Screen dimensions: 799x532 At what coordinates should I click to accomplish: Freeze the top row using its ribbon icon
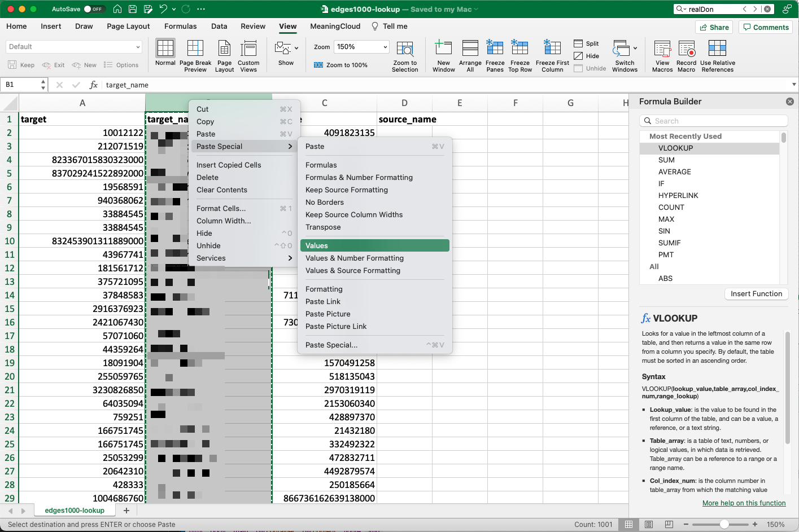(520, 54)
